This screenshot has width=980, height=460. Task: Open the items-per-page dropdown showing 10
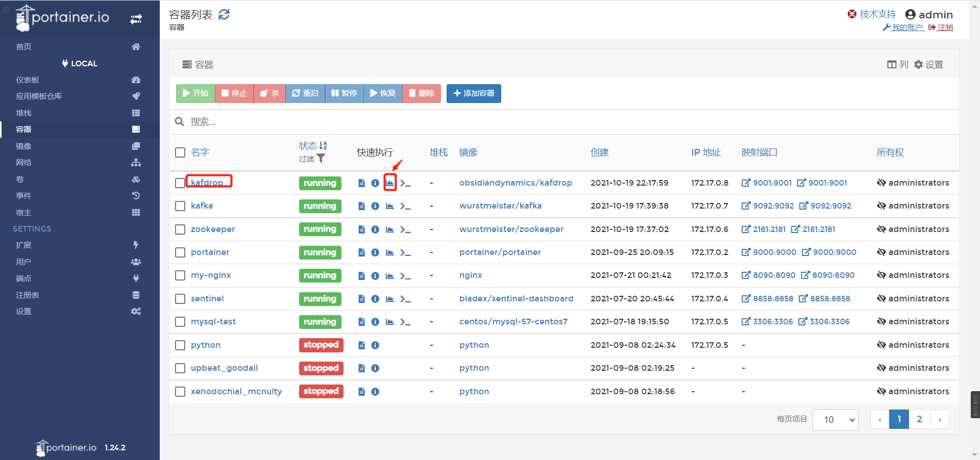pos(835,419)
